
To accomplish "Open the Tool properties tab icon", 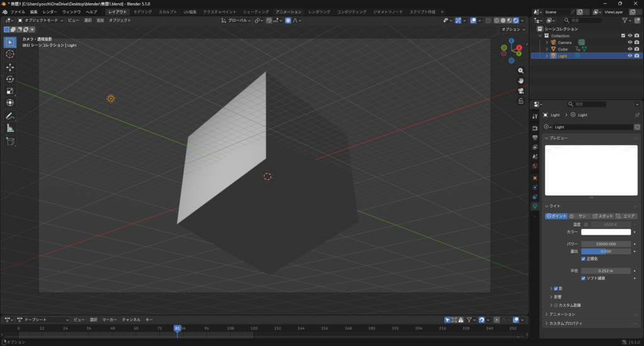I will 535,116.
